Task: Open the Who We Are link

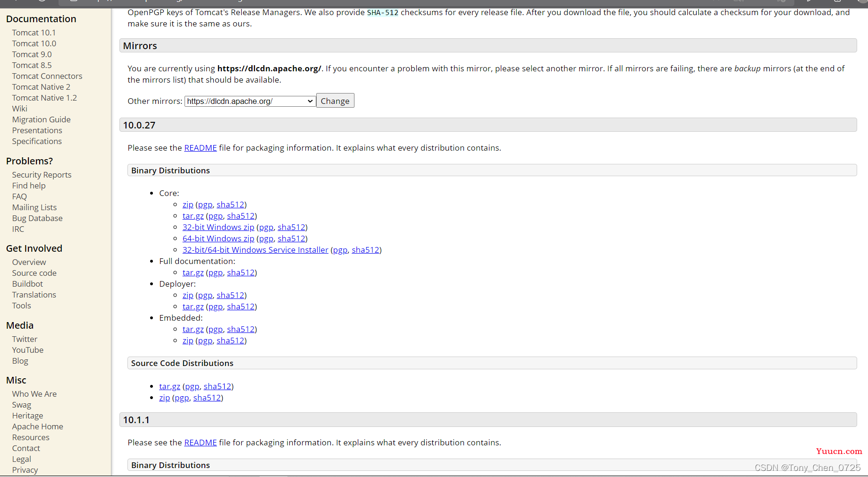Action: click(34, 394)
